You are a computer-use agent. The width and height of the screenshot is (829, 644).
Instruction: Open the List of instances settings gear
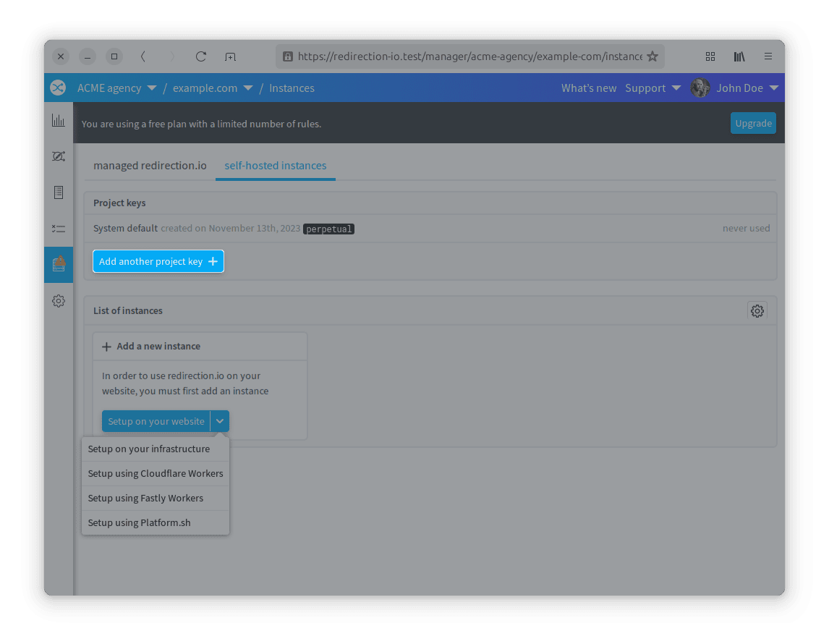point(757,310)
